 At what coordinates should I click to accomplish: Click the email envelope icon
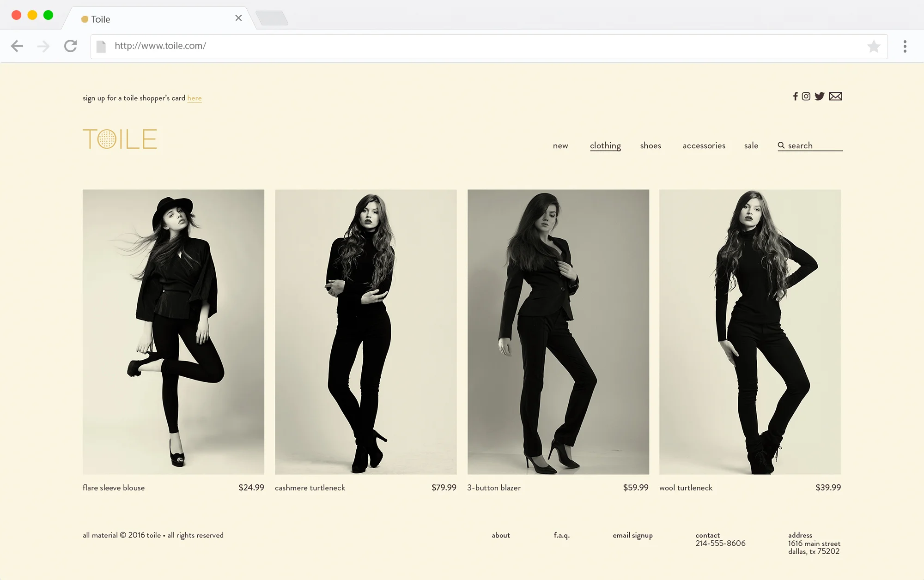[836, 97]
